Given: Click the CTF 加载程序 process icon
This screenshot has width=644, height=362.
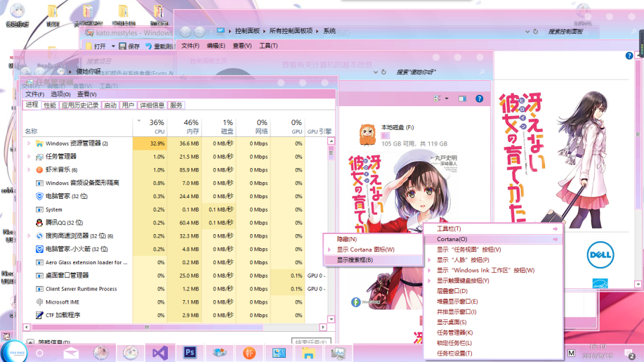Looking at the screenshot, I should tap(39, 315).
